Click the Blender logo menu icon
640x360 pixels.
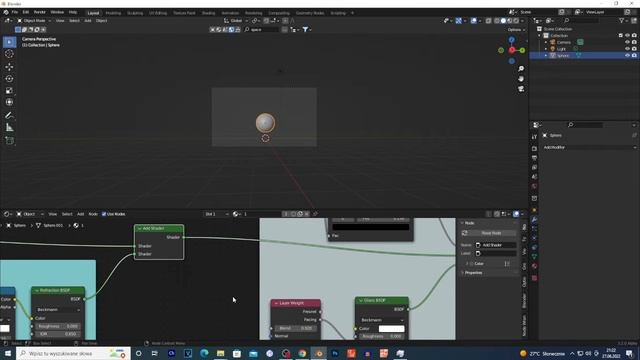6,12
